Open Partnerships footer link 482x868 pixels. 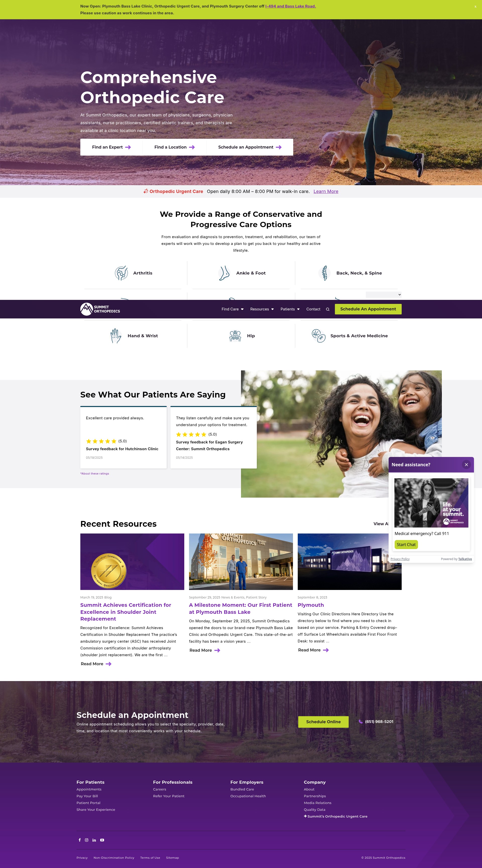click(315, 796)
